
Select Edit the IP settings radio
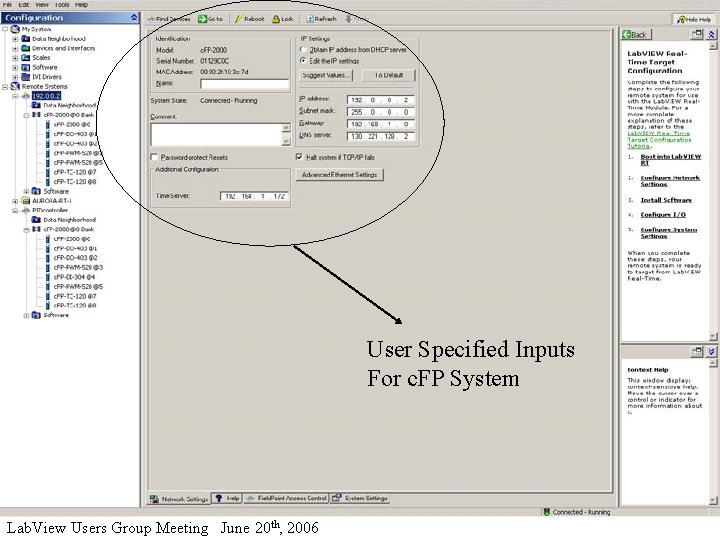click(x=303, y=61)
